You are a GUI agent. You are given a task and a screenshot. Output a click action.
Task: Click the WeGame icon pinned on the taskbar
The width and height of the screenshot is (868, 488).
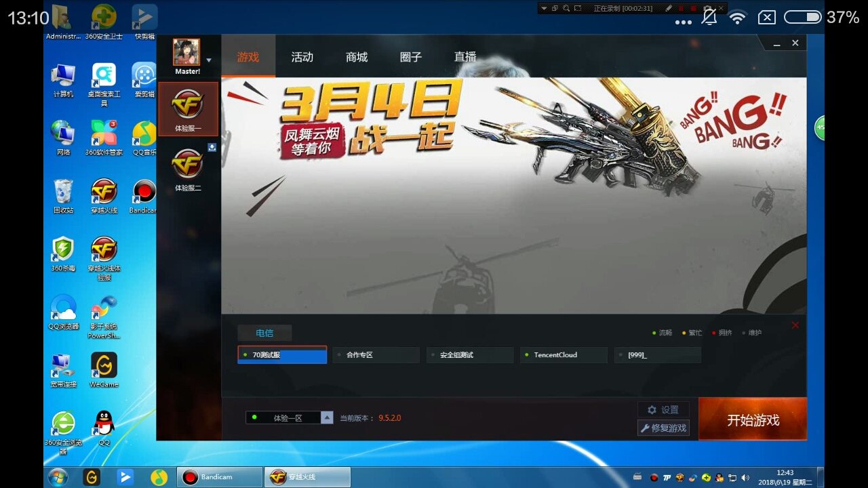pyautogui.click(x=91, y=477)
